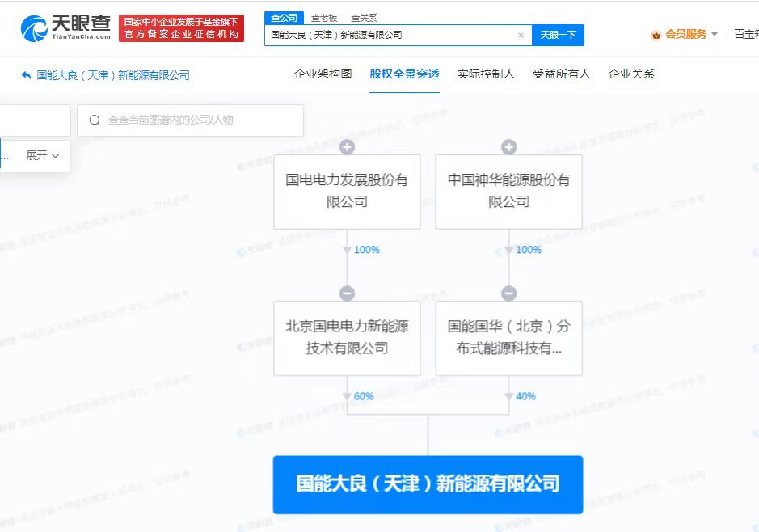Expand the 展开 dropdown panel
759x532 pixels.
[43, 155]
